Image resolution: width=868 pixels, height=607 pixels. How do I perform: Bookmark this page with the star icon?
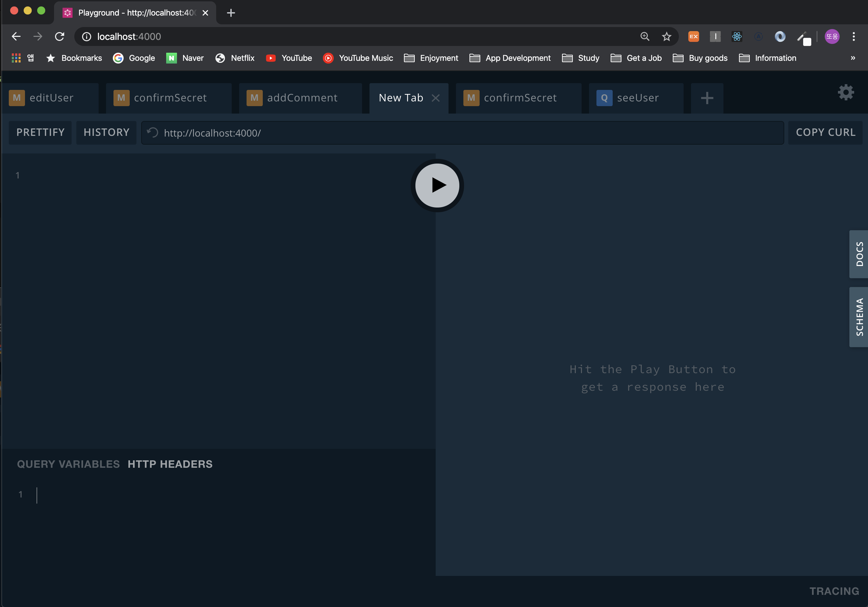tap(666, 36)
